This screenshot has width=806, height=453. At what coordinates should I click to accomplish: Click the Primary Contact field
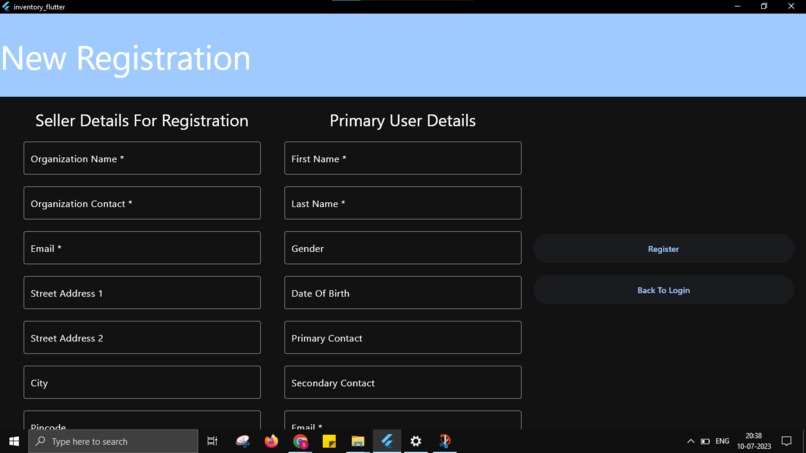tap(402, 337)
